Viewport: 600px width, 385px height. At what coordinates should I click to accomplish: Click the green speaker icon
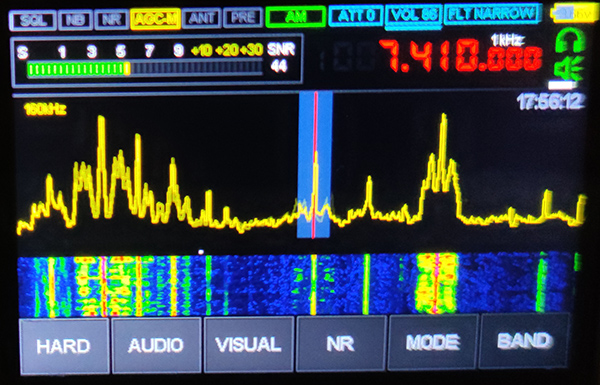click(x=569, y=69)
